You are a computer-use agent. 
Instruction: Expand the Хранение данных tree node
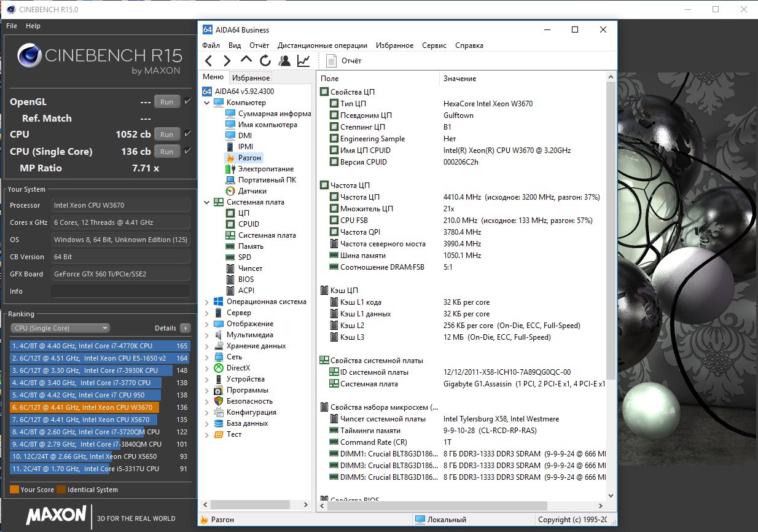click(207, 346)
